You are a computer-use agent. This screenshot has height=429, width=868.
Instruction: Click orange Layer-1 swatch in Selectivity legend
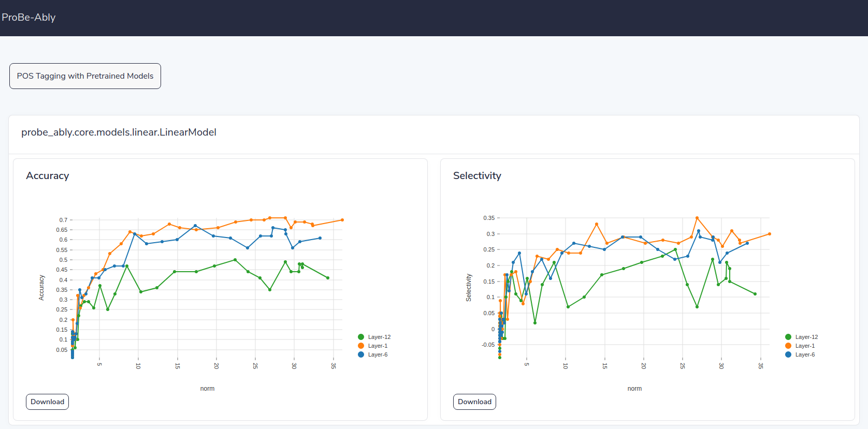click(x=788, y=346)
